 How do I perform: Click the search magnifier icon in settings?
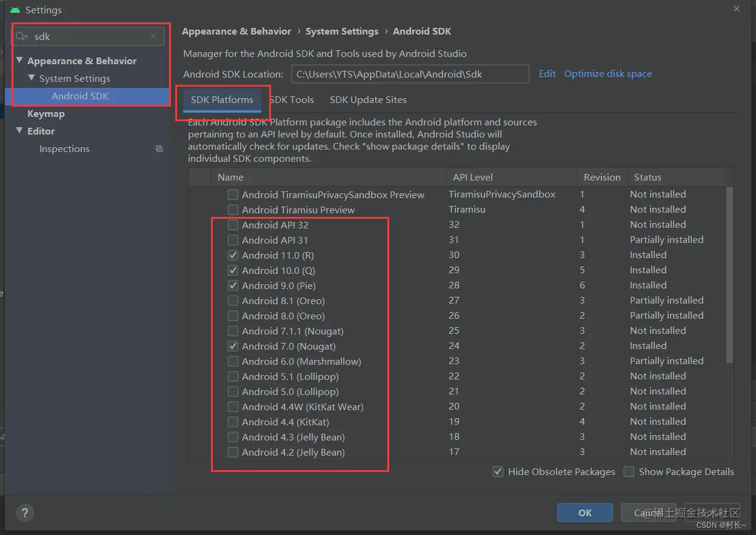pos(22,37)
